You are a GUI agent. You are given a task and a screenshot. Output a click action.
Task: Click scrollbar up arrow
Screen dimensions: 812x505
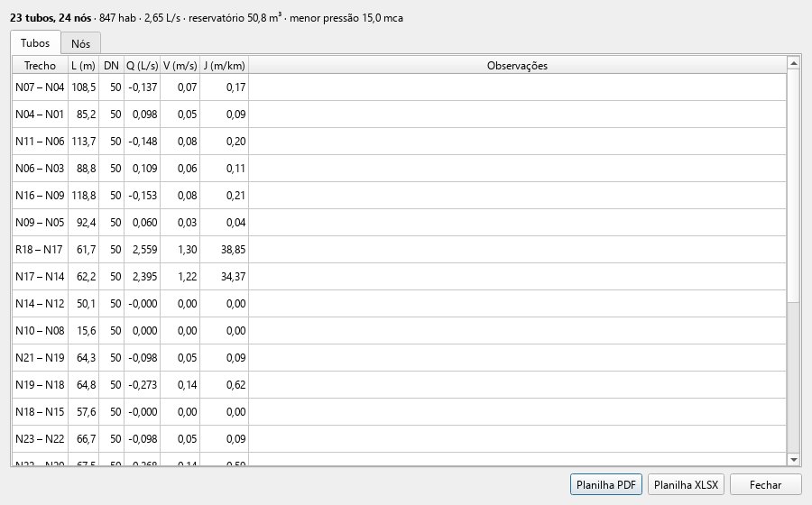click(793, 63)
